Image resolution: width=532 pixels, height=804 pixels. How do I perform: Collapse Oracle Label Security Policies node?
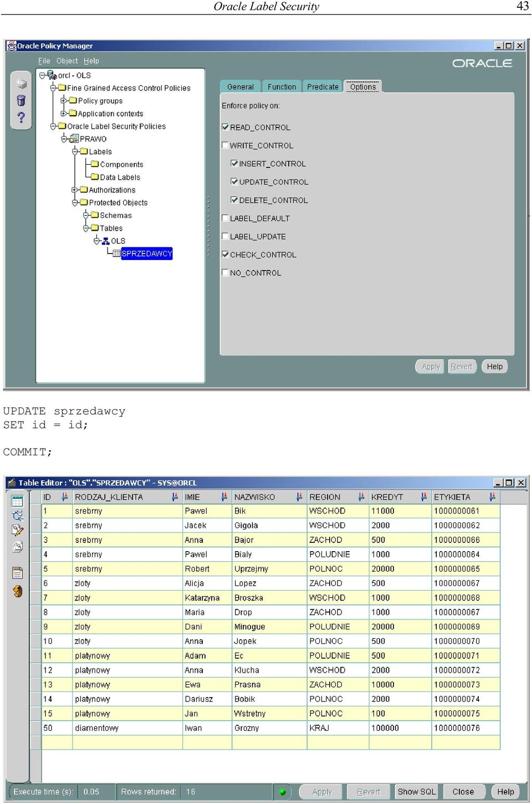(x=53, y=126)
